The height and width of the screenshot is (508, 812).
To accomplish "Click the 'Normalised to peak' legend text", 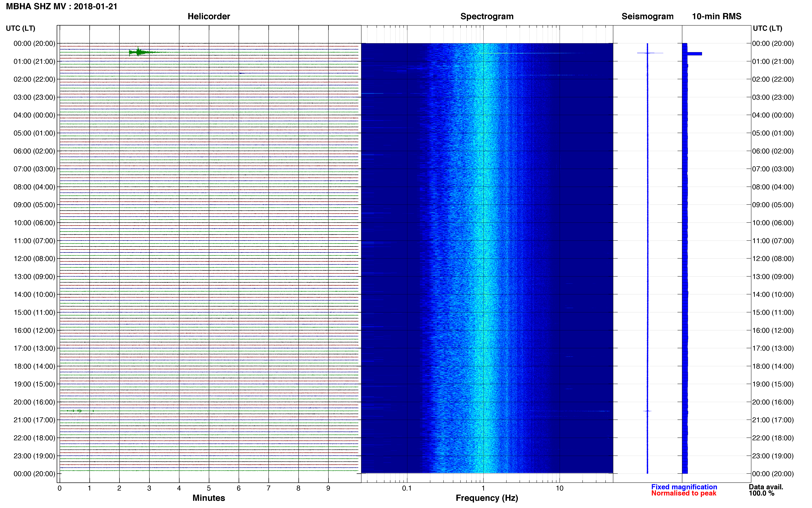I will (x=684, y=493).
